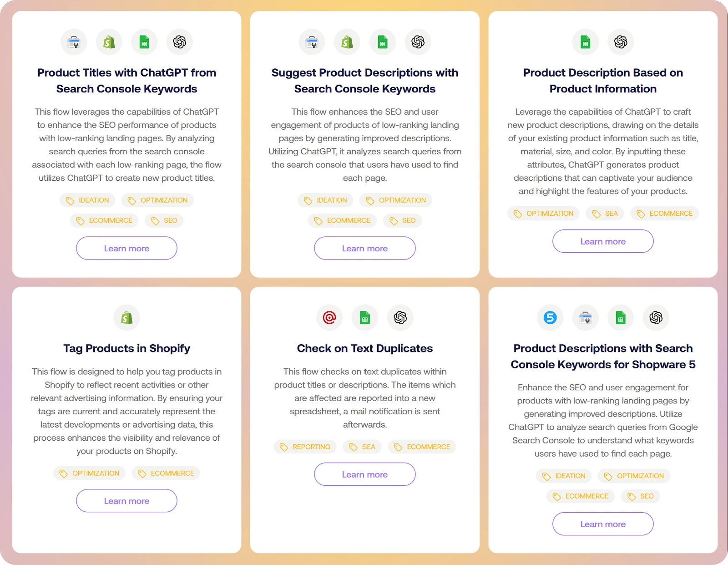The image size is (728, 565).
Task: Click the OPTIMIZATION tag on Shopware 5 card
Action: 634,476
